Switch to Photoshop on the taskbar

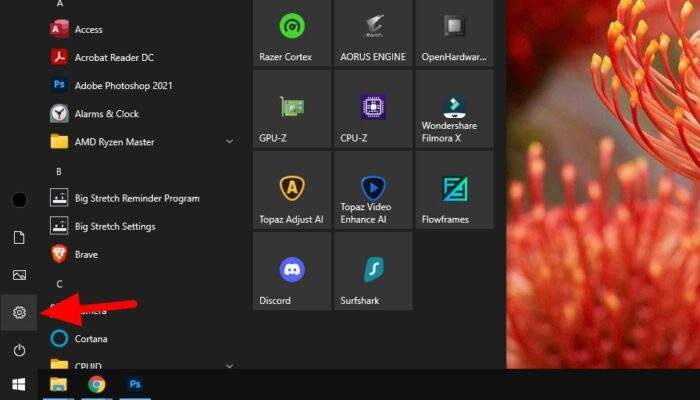coord(135,384)
